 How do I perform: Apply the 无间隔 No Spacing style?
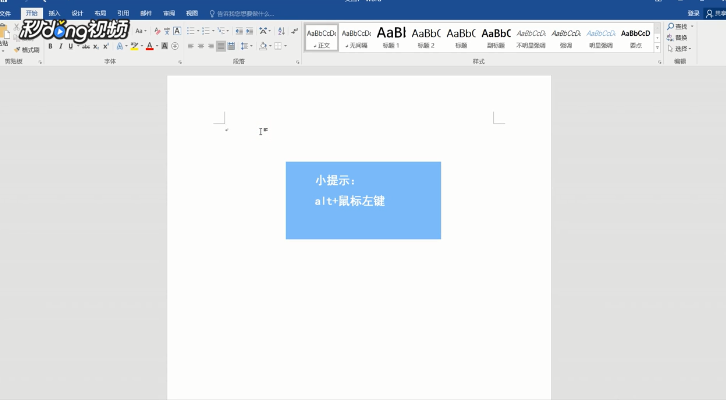[x=356, y=38]
